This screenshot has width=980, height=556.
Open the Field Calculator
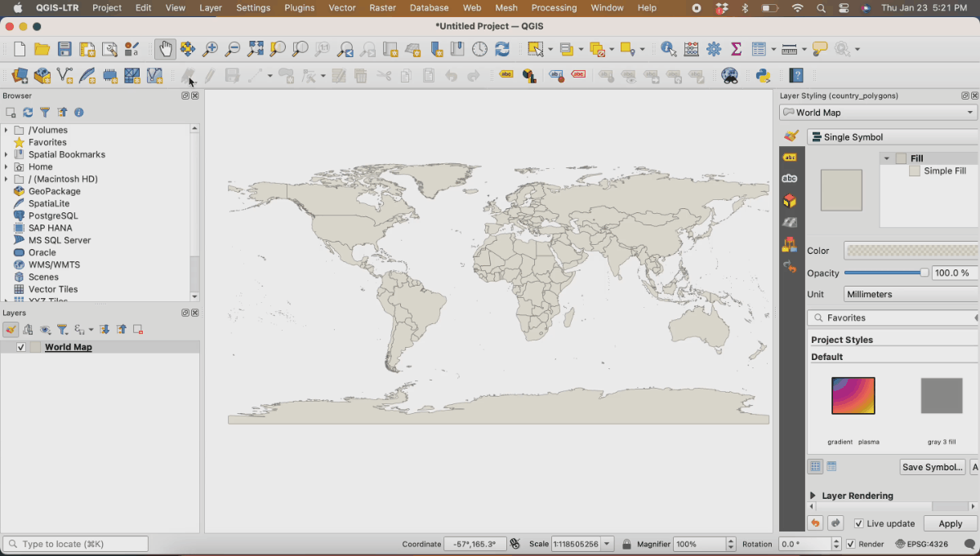point(691,49)
